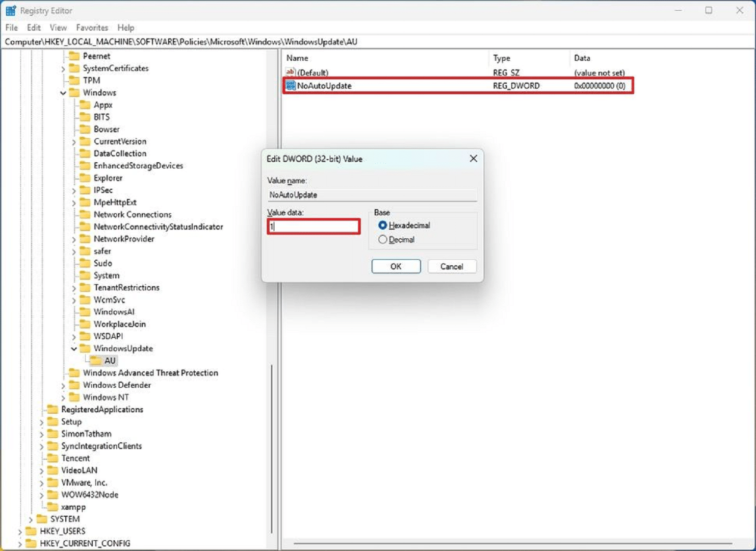This screenshot has width=756, height=551.
Task: Click the values pane horizontal scrollbar
Action: pos(513,543)
